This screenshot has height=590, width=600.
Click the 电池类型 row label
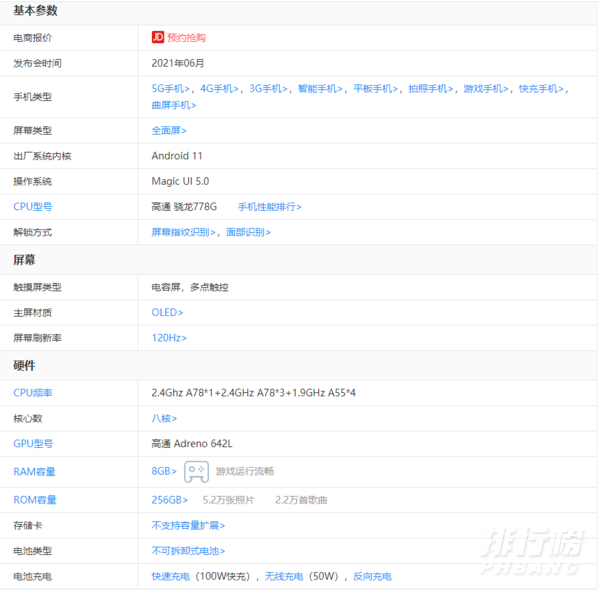coord(33,551)
